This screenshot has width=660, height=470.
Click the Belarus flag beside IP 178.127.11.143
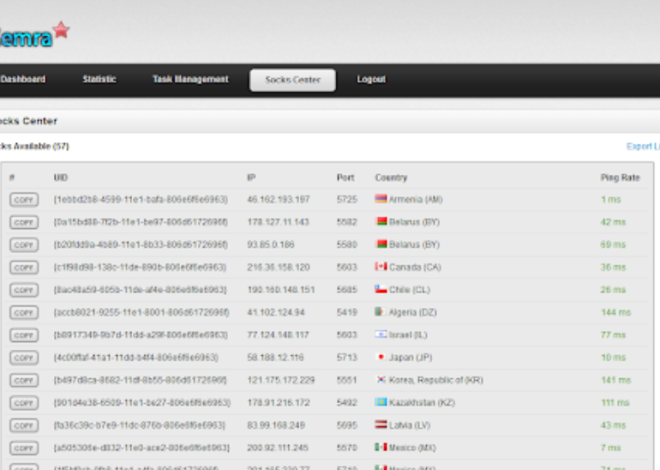381,221
